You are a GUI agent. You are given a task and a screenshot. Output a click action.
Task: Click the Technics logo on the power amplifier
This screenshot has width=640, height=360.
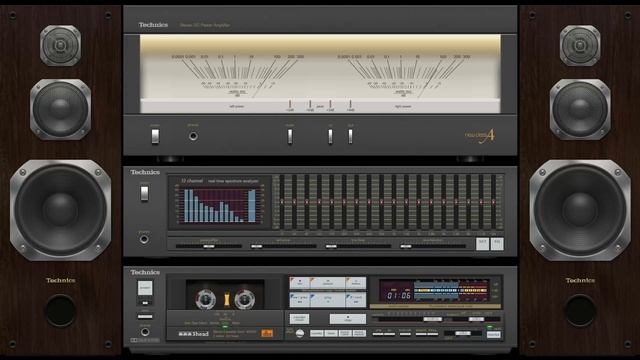point(153,25)
